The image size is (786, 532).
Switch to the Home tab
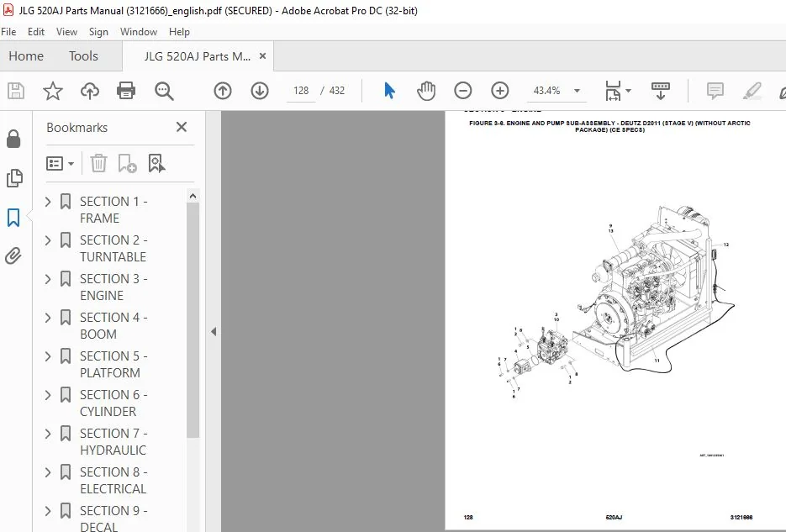(x=26, y=56)
